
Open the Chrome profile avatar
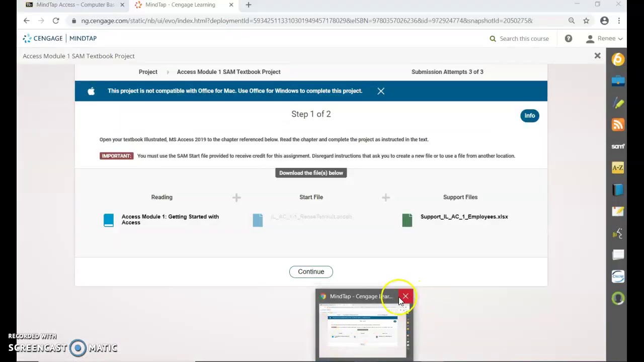tap(604, 21)
